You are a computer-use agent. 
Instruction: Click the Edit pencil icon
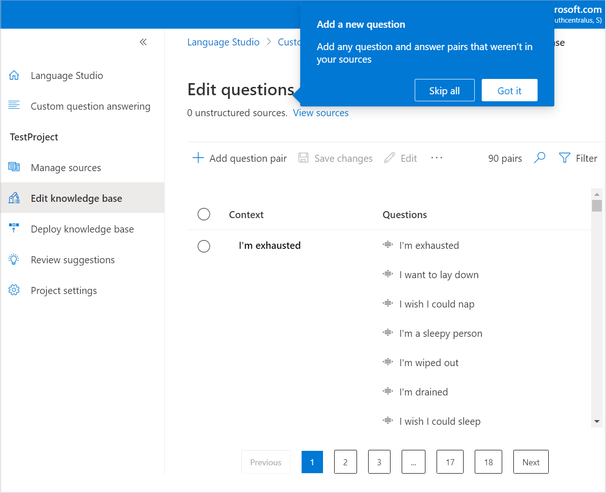pos(389,158)
